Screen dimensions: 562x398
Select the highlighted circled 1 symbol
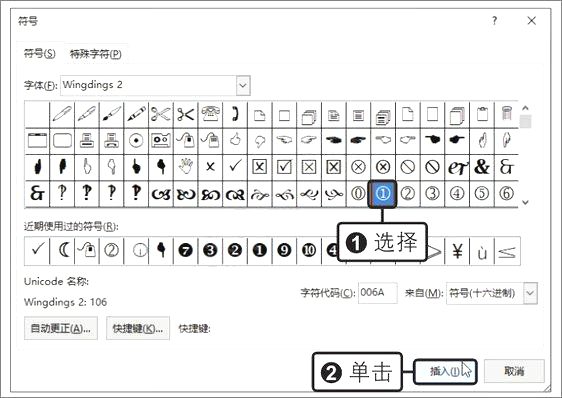pyautogui.click(x=383, y=194)
